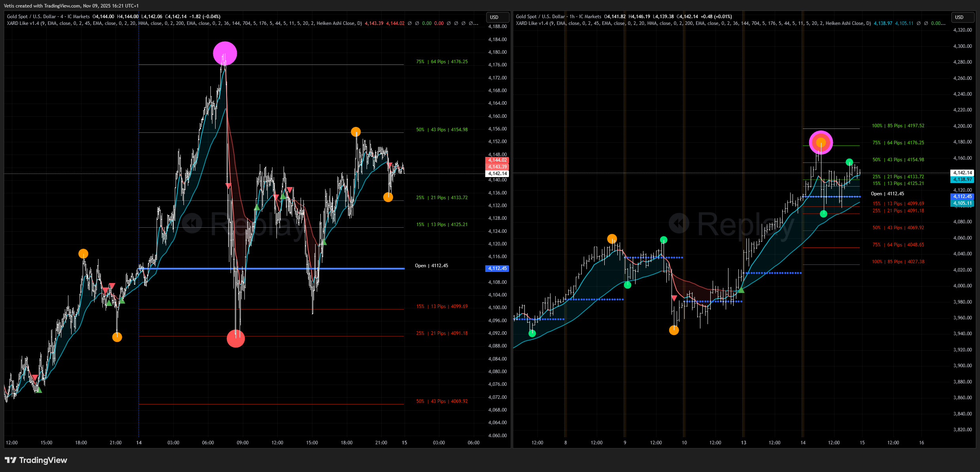Viewport: 980px width, 472px height.
Task: Click the large magenta circle on the 4-minute chart's peak
Action: pyautogui.click(x=225, y=53)
